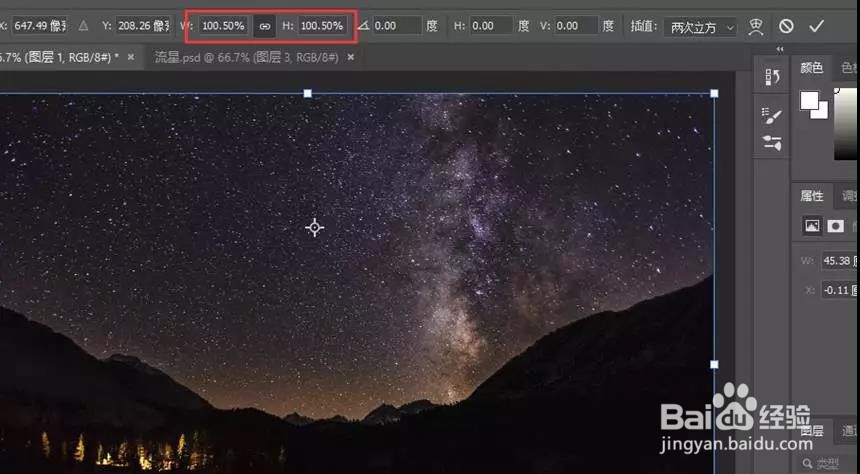Open the History panel icon
Viewport: 860px width, 474px height.
772,77
